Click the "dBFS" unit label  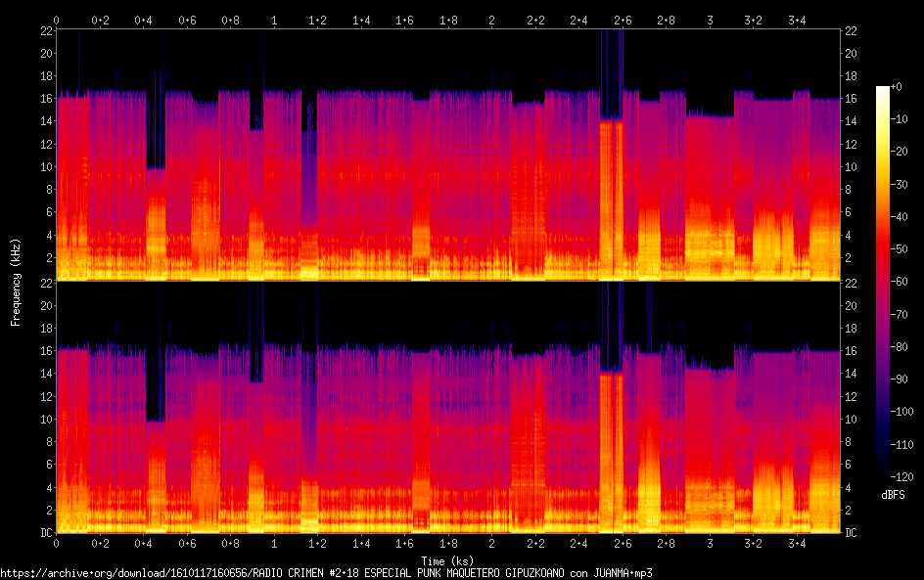click(893, 495)
